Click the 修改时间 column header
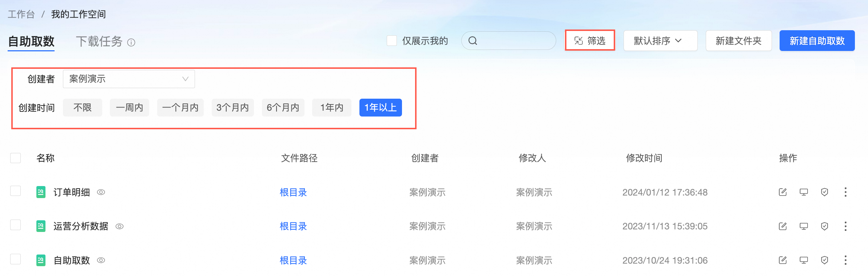 (644, 158)
